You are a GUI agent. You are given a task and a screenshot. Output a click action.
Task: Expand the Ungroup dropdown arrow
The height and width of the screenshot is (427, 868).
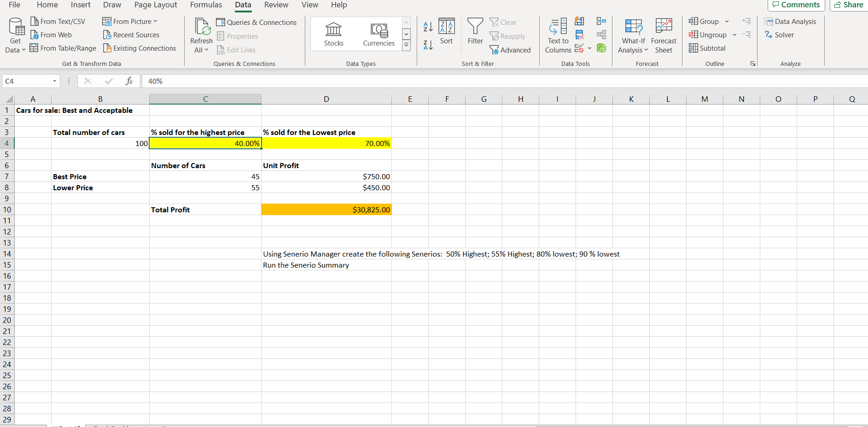point(734,35)
